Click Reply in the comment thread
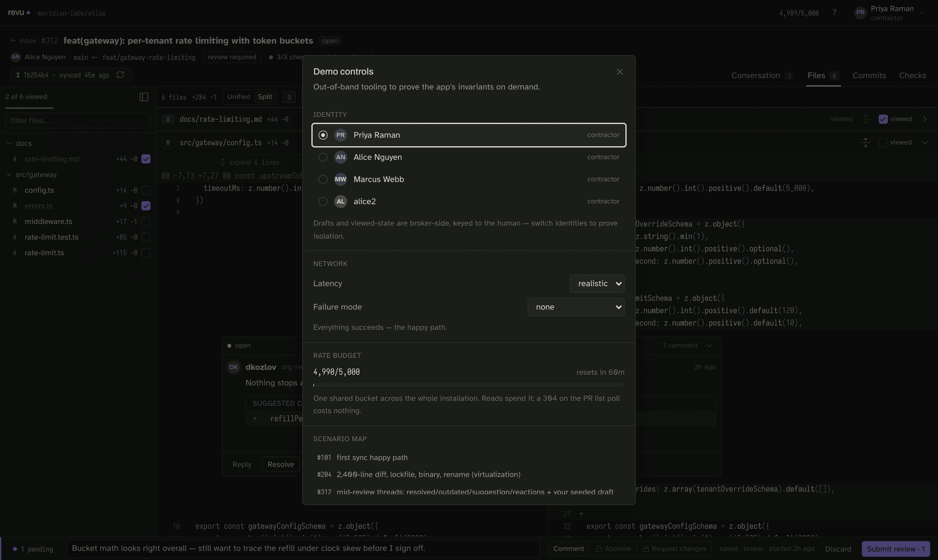 click(x=242, y=465)
